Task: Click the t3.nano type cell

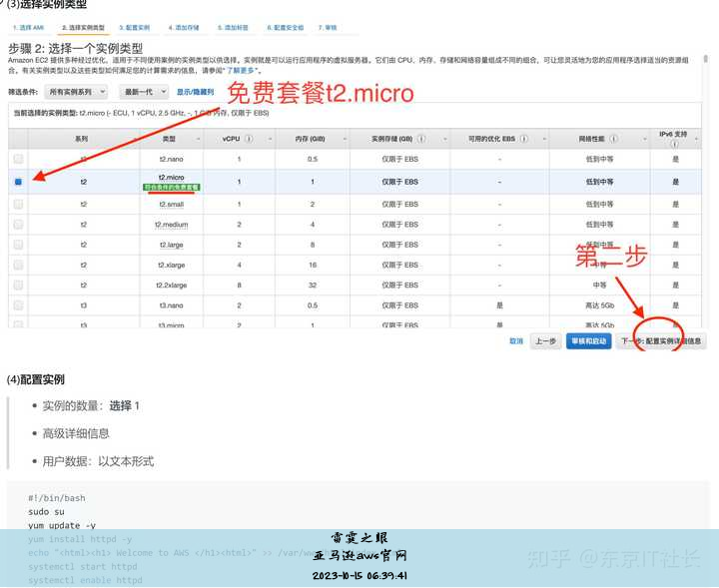Action: pos(172,305)
